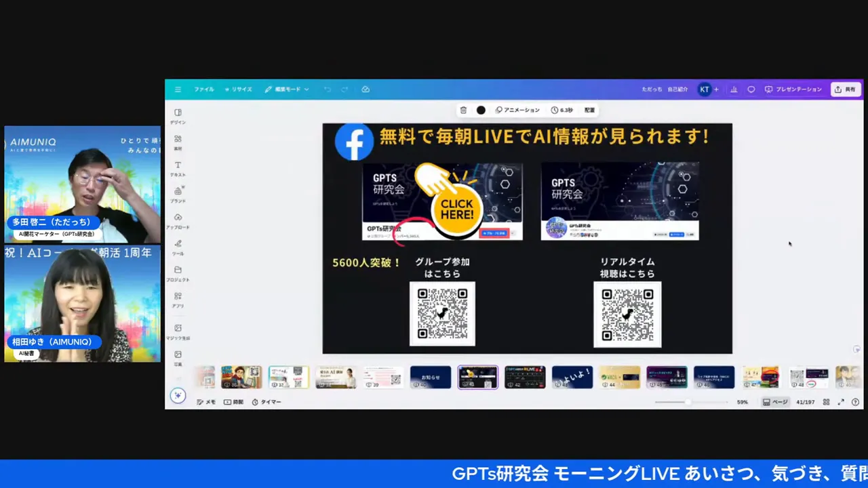Open the 写真 photos sidebar panel
Viewport: 868px width, 488px height.
click(178, 358)
